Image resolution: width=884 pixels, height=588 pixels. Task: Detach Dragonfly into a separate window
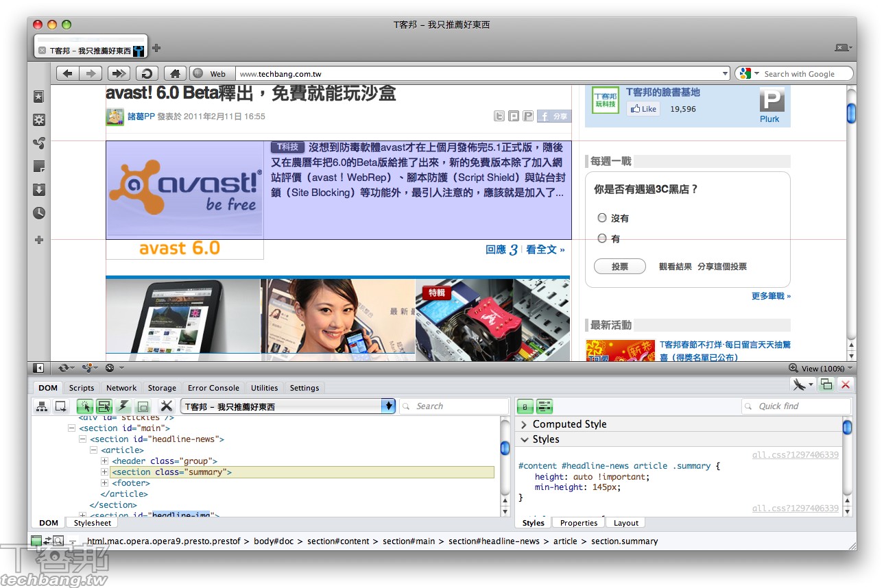point(826,384)
